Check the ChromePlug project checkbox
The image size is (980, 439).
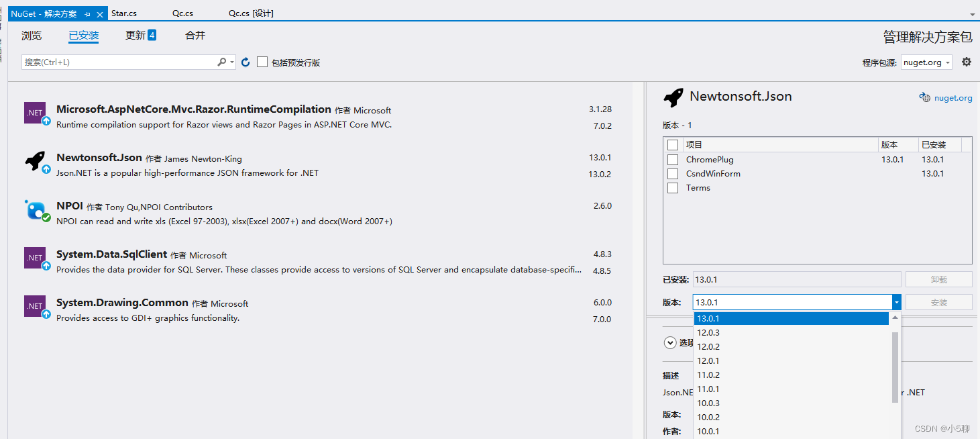click(673, 159)
